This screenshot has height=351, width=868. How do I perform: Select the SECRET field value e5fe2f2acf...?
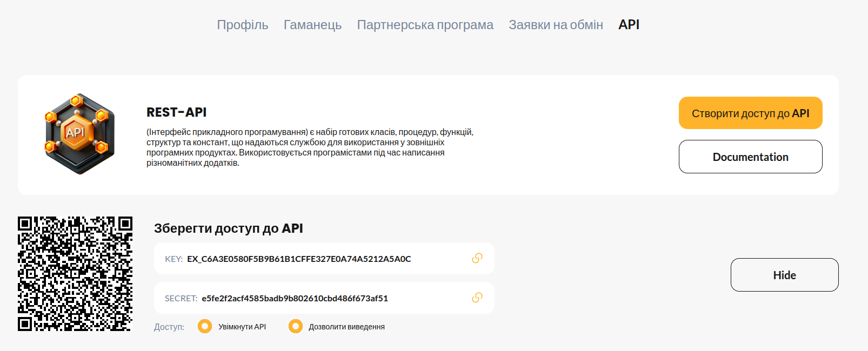click(x=295, y=298)
